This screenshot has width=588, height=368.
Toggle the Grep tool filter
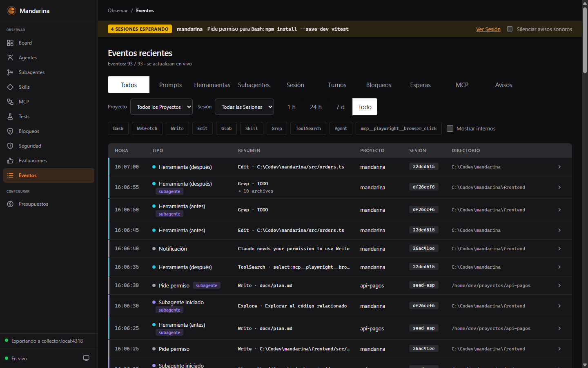277,128
